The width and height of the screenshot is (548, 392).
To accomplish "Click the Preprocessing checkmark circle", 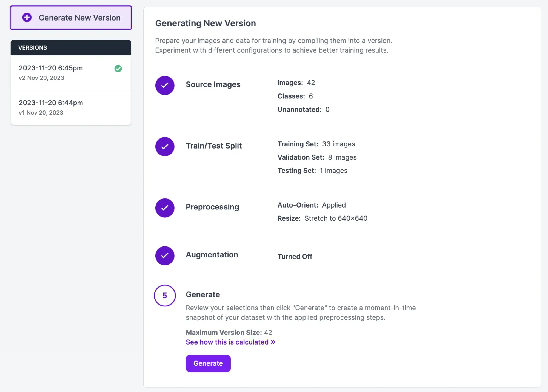I will tap(165, 208).
